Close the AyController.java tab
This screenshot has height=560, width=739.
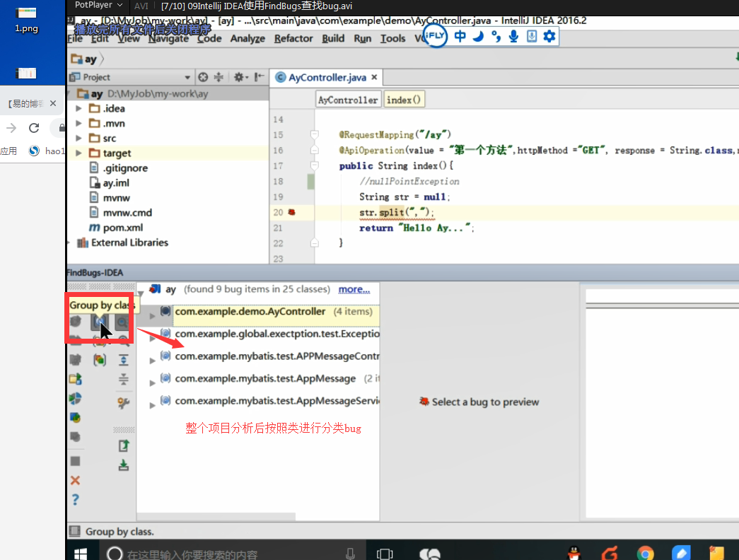click(374, 77)
